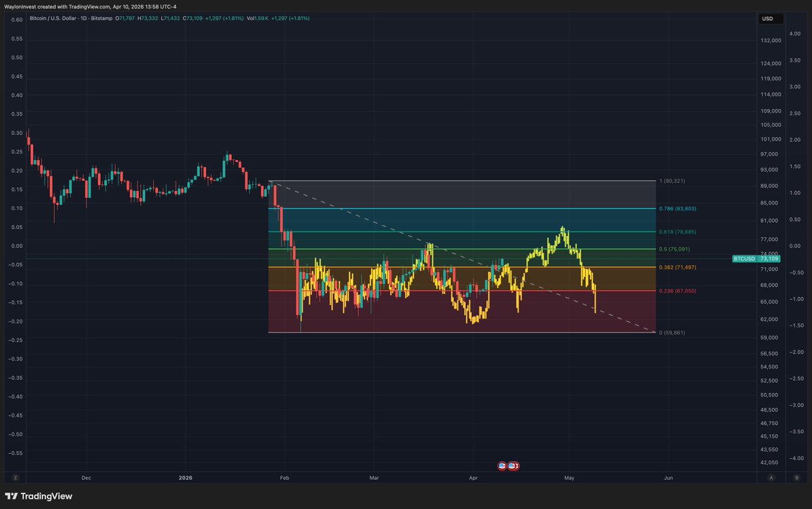Viewport: 812px width, 509px height.
Task: Toggle the B scale button
Action: click(796, 478)
